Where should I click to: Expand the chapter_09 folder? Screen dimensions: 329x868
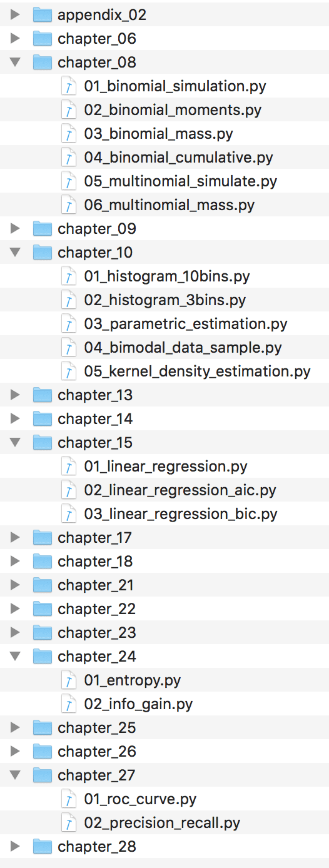pyautogui.click(x=16, y=229)
